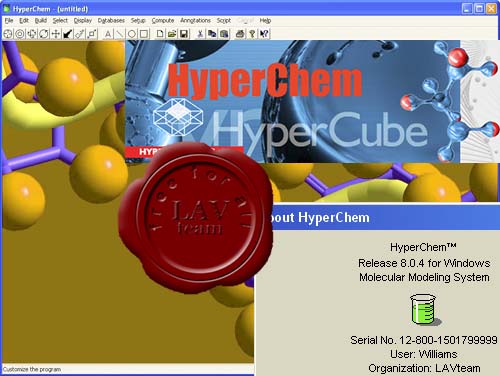Click 'Release 8.0.4 for Windows' text
Image resolution: width=500 pixels, height=376 pixels.
[x=424, y=263]
